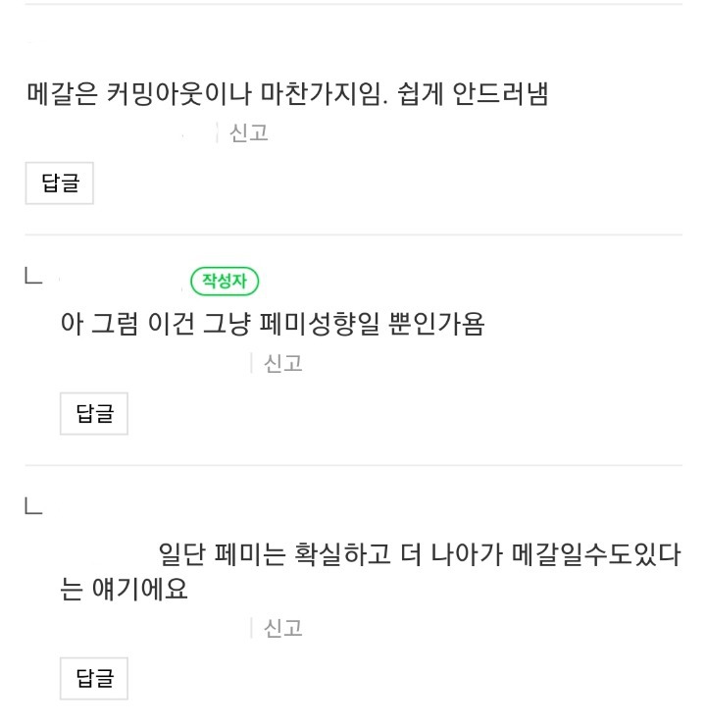Report the last reply via 신고
Viewport: 706px width, 728px height.
283,629
